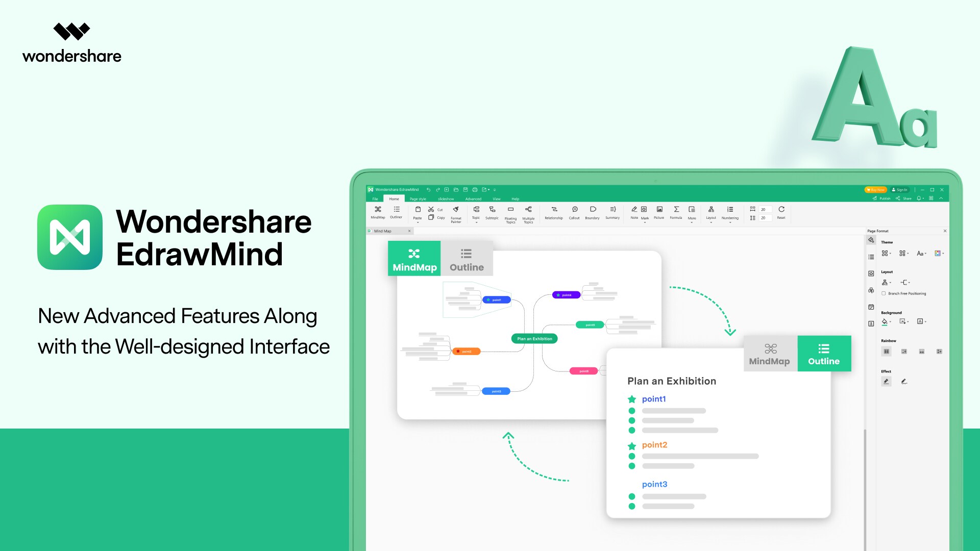The width and height of the screenshot is (980, 551).
Task: Select the third Rainbow style option
Action: tap(922, 352)
